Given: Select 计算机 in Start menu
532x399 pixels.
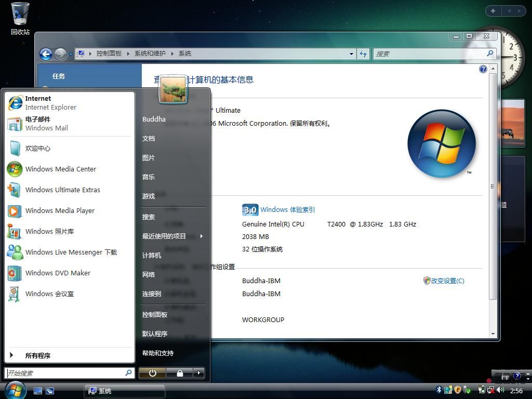Looking at the screenshot, I should pyautogui.click(x=152, y=255).
